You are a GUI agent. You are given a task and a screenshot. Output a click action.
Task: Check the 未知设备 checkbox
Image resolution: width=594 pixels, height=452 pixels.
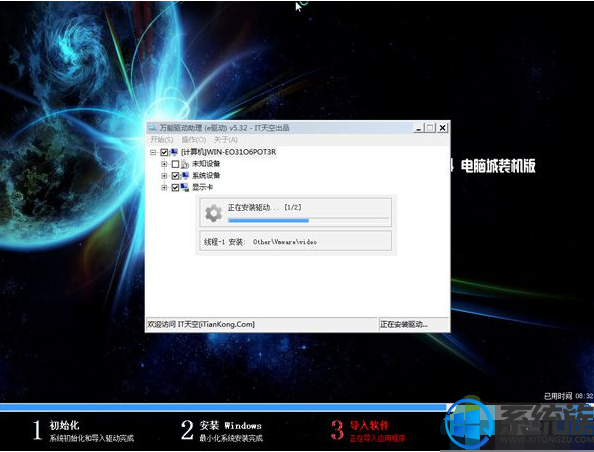[x=175, y=164]
